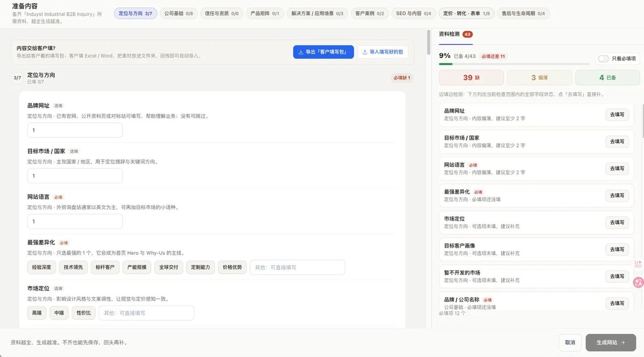The width and height of the screenshot is (644, 357).
Task: Switch to 定位与方向 3/7 tab
Action: tap(136, 13)
